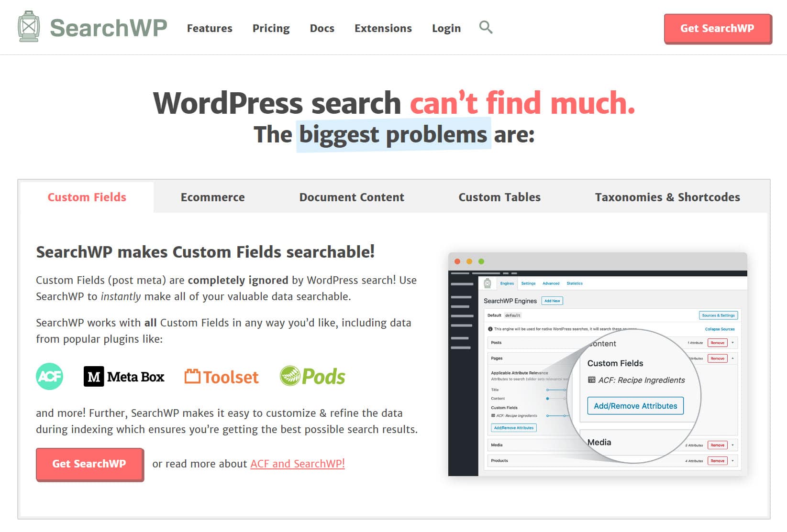787x532 pixels.
Task: Click the SearchWP lantern logo icon
Action: click(28, 27)
